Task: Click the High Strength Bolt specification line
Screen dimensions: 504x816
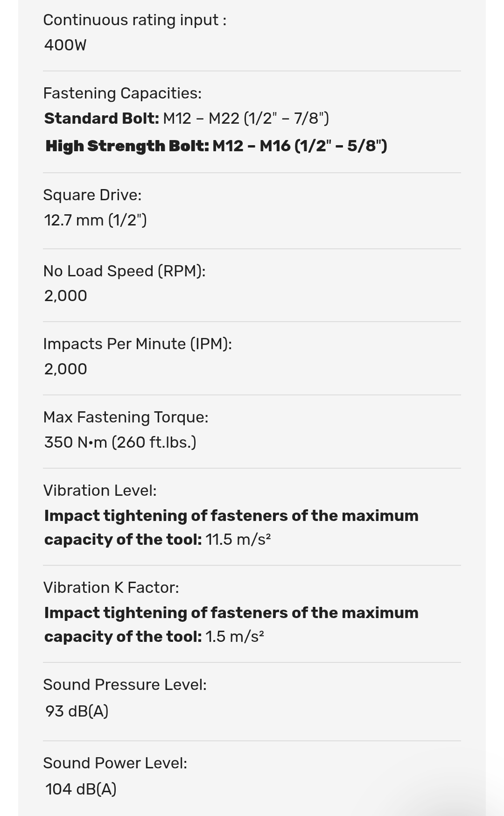Action: pyautogui.click(x=216, y=146)
